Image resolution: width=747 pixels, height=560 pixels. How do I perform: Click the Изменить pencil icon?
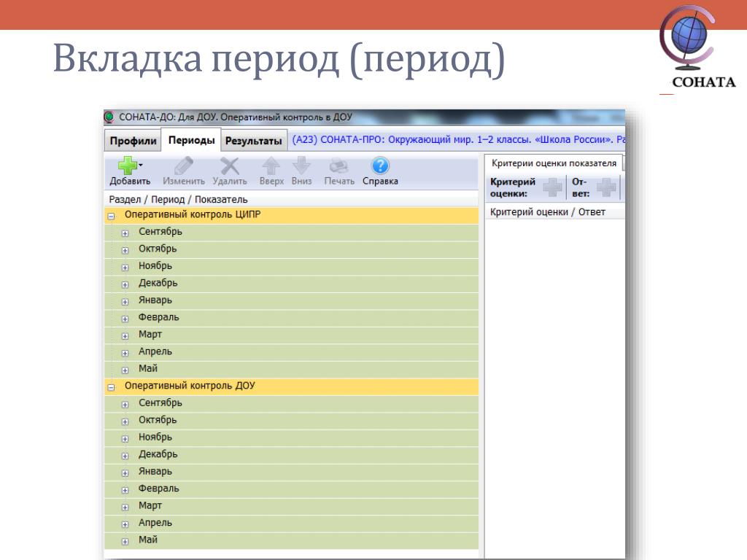click(183, 166)
